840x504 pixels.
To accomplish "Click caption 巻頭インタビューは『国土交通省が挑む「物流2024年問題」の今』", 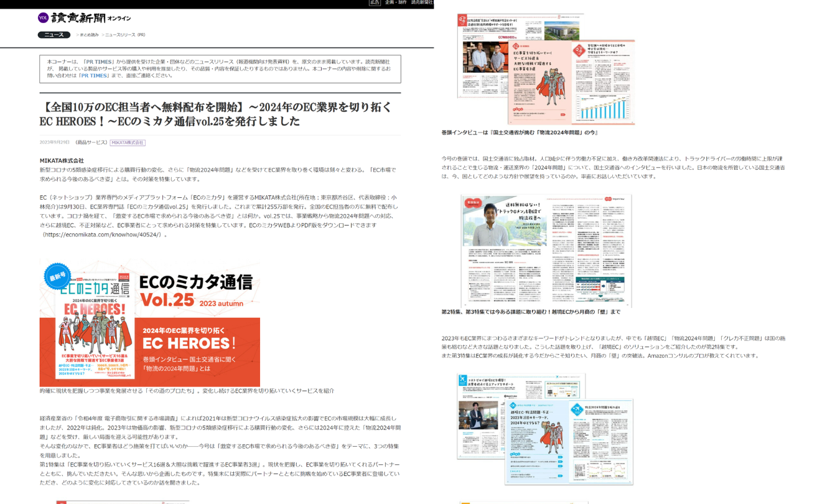I will tap(520, 133).
